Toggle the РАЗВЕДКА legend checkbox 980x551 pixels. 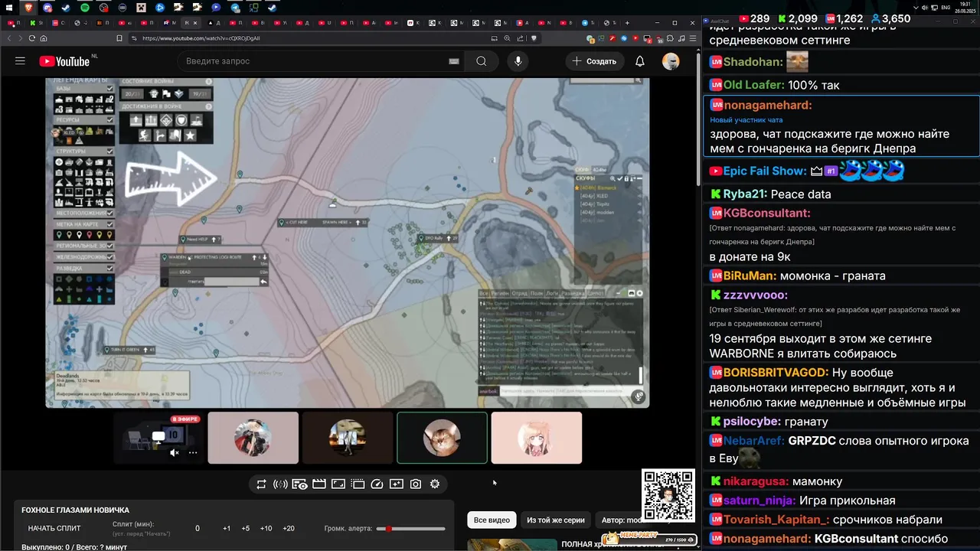pos(110,268)
